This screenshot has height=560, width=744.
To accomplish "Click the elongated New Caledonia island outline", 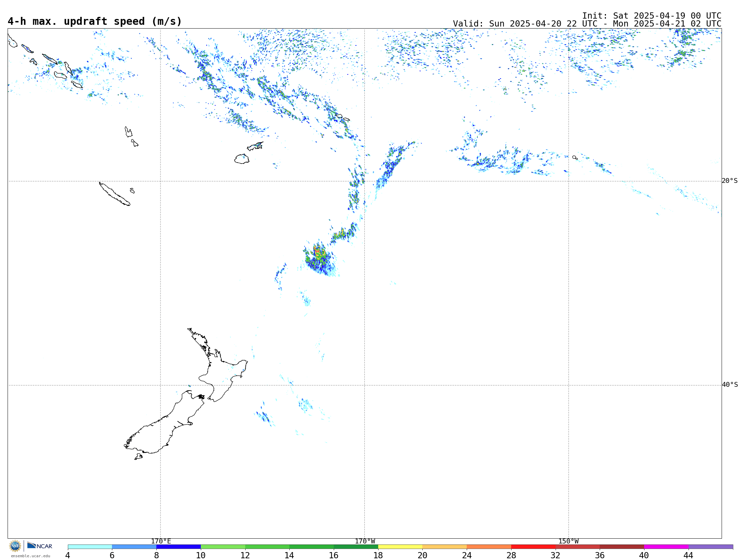I will pyautogui.click(x=115, y=194).
